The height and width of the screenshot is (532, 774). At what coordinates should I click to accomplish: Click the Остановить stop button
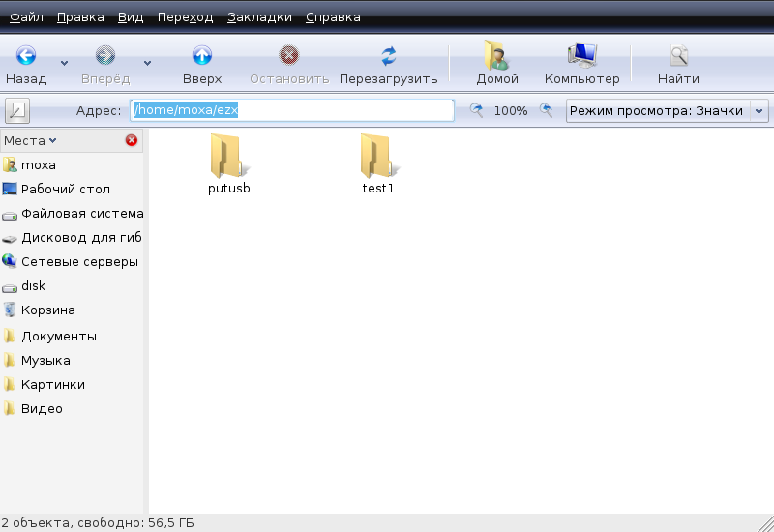click(289, 65)
